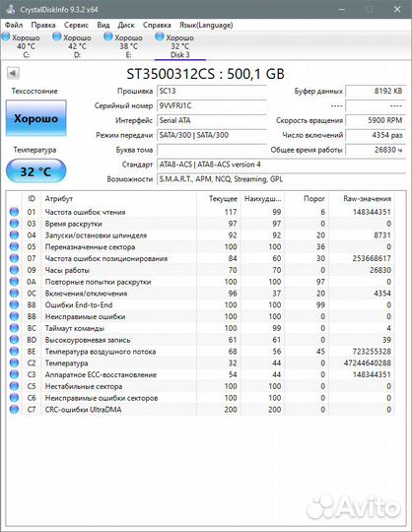Click status icon for Время раскрутки

point(14,224)
